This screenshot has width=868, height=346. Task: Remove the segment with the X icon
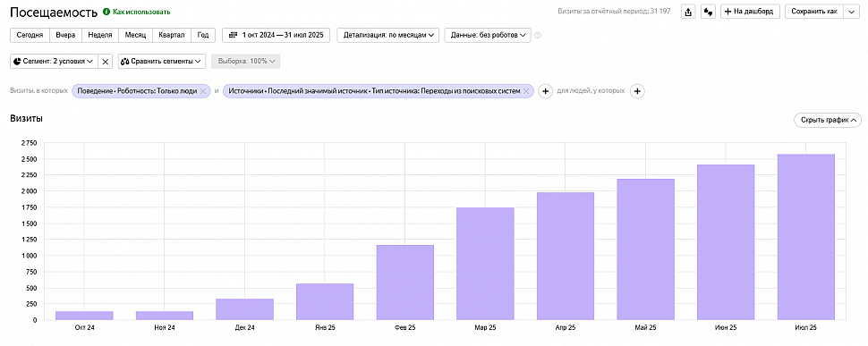pos(106,62)
